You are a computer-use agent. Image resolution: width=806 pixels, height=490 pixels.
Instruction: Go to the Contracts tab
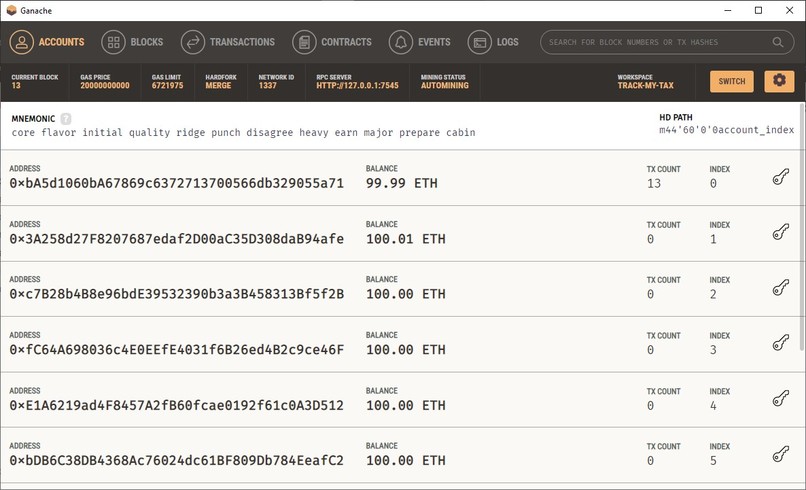[332, 42]
